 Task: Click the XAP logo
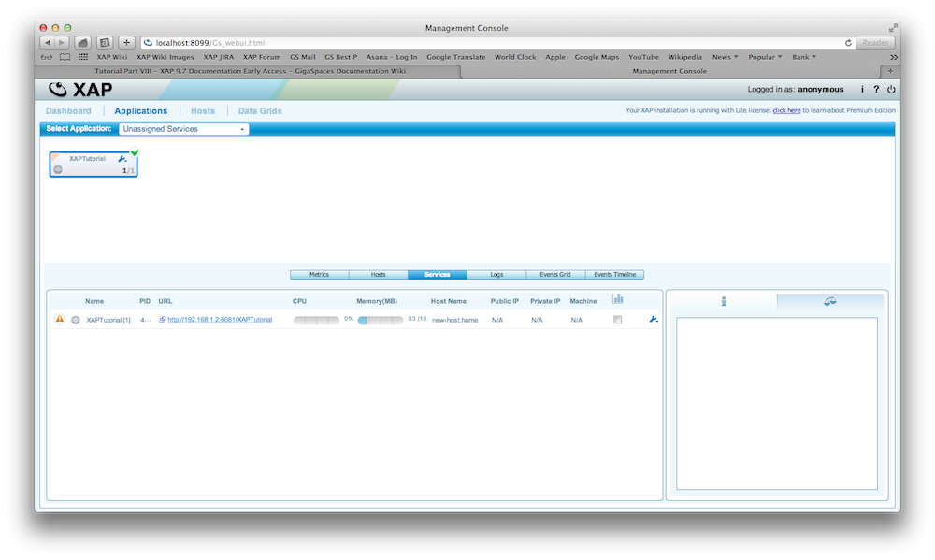tap(80, 90)
